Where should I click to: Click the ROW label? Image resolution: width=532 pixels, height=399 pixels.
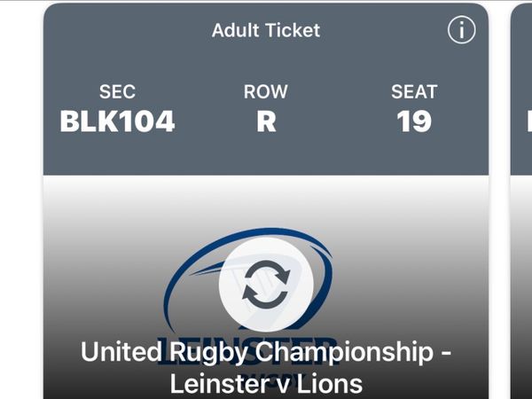click(x=266, y=92)
